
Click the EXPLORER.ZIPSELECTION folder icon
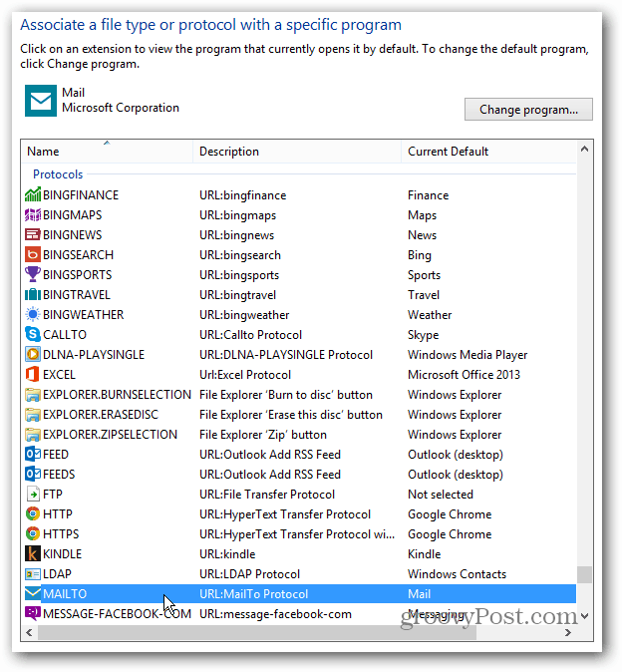point(33,434)
